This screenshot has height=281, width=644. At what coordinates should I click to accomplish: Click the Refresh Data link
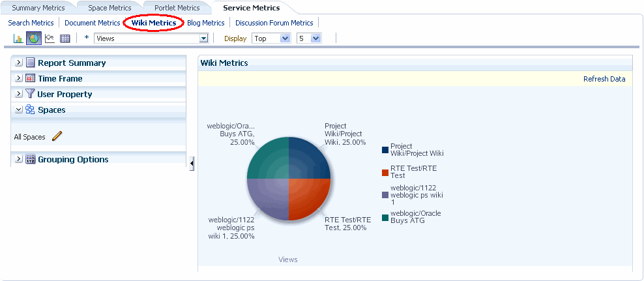604,79
